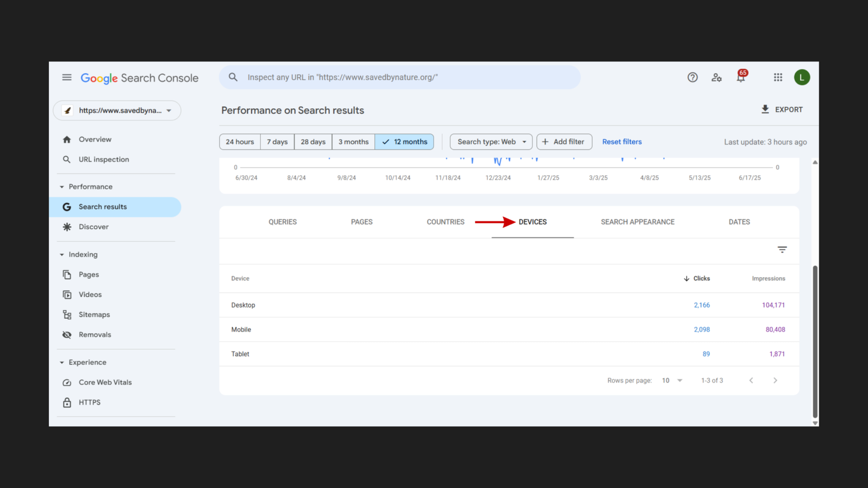The image size is (868, 488).
Task: Open users and settings icon
Action: click(717, 78)
